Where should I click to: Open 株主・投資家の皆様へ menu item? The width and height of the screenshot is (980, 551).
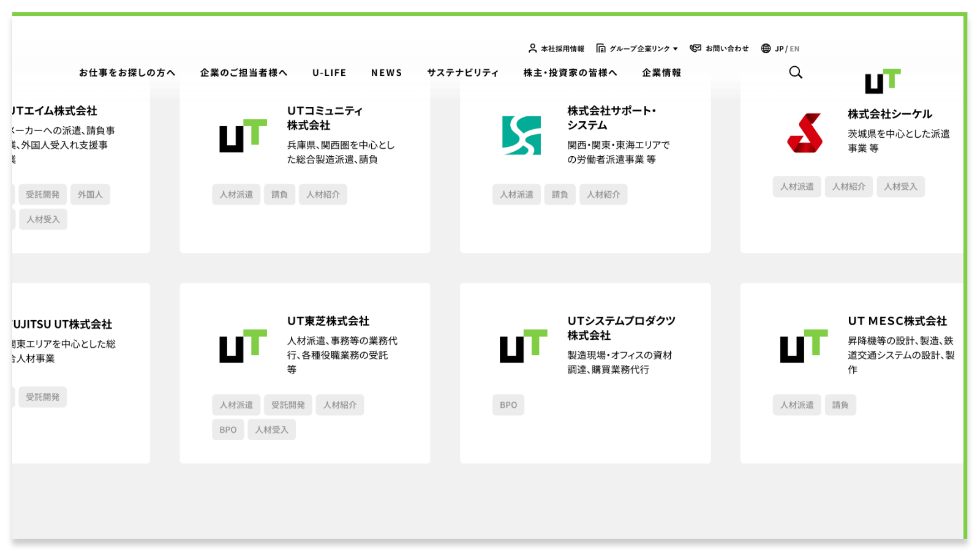[x=570, y=72]
